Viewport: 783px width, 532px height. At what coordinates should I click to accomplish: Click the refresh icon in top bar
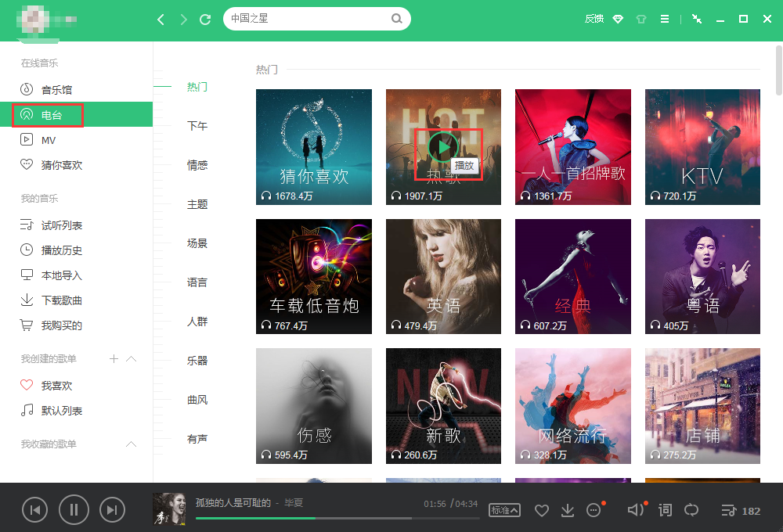205,19
